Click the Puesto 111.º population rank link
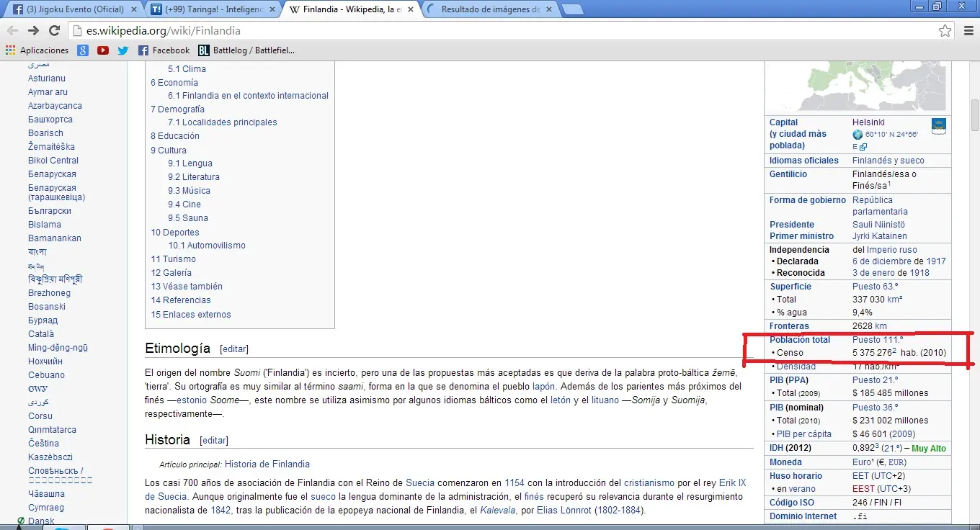This screenshot has height=530, width=980. [878, 340]
